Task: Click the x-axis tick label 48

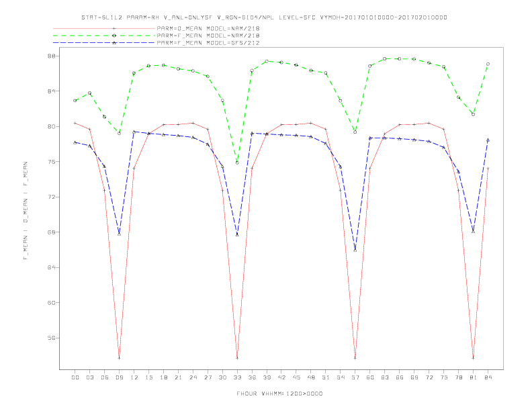Action: pos(311,377)
